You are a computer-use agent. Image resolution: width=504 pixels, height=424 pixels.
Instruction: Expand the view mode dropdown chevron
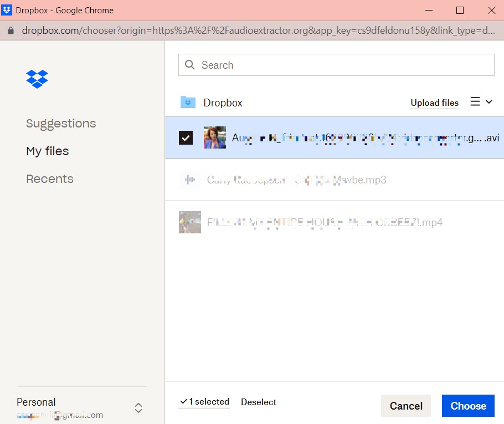tap(489, 101)
